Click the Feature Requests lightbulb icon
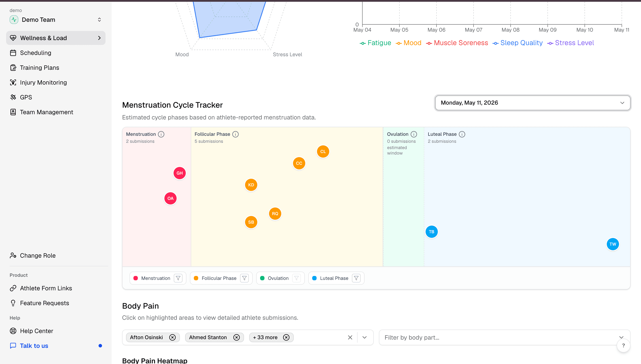 pyautogui.click(x=13, y=303)
